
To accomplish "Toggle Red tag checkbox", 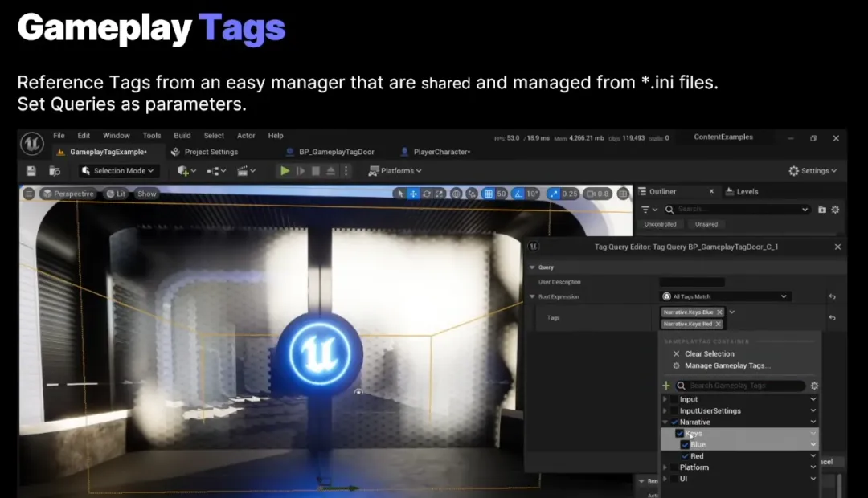I will 685,456.
